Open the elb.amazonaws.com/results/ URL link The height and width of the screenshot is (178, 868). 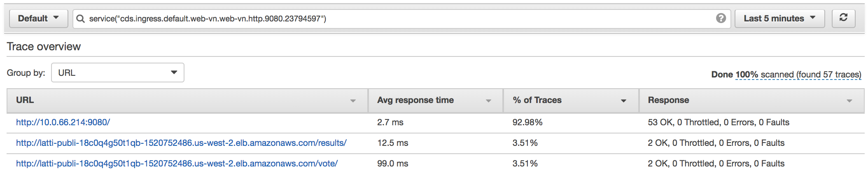181,143
